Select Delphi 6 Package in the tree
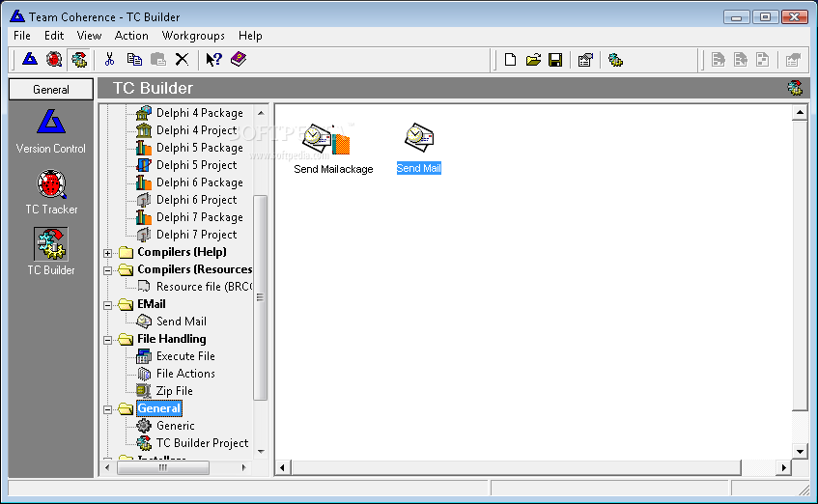818x504 pixels. (x=199, y=182)
